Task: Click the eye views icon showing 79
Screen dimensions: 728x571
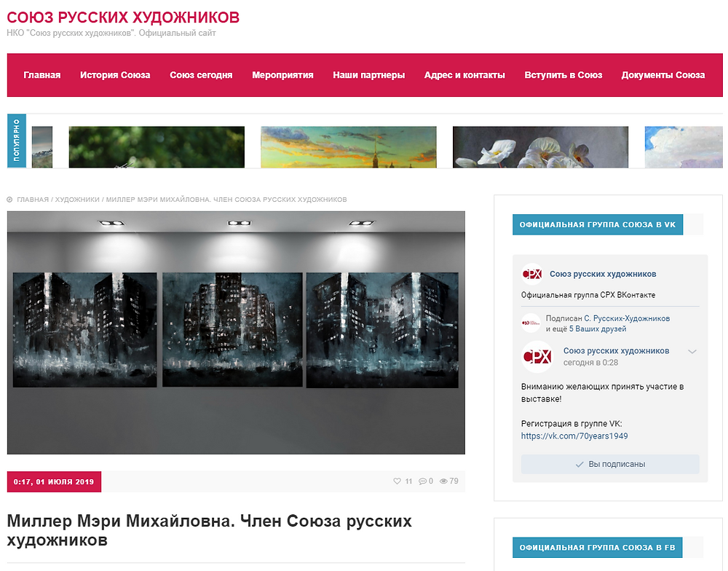Action: click(444, 481)
